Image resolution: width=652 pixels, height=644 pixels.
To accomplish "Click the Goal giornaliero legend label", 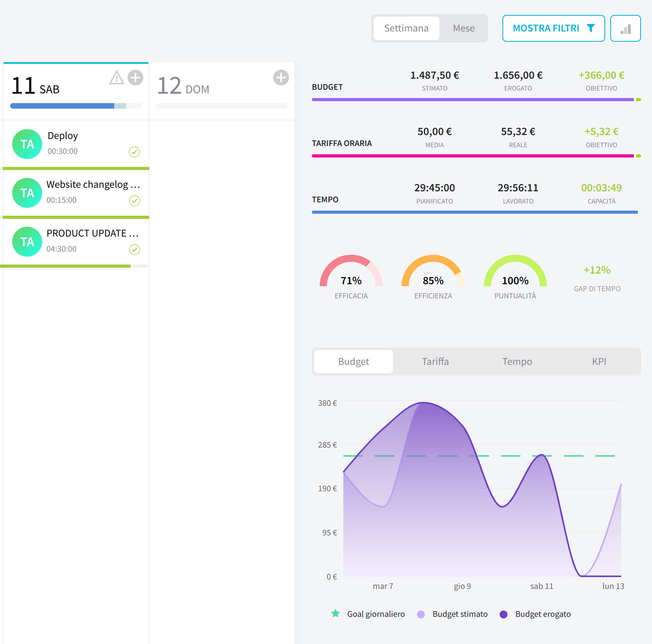I will (376, 614).
